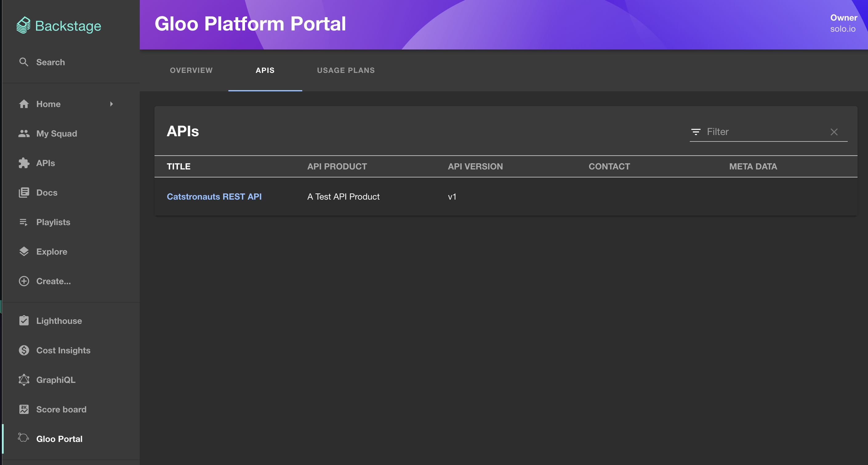This screenshot has height=465, width=868.
Task: Open the Docs library icon
Action: [x=24, y=193]
